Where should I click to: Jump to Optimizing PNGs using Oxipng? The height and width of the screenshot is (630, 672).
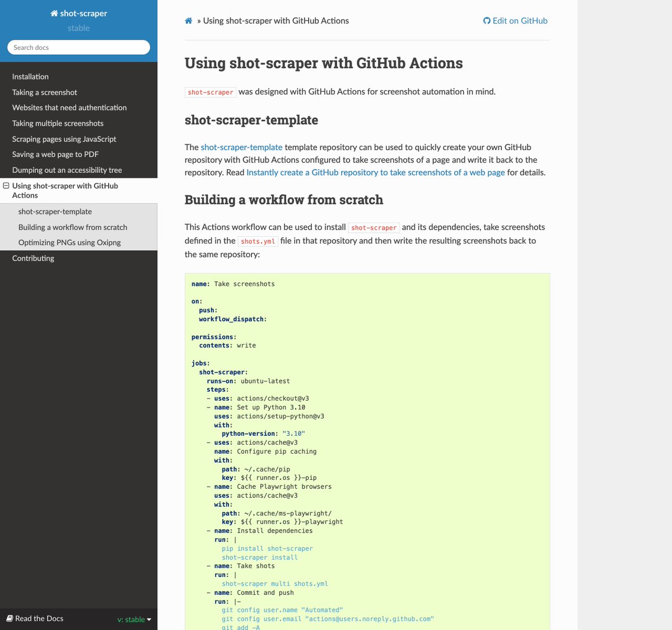69,242
